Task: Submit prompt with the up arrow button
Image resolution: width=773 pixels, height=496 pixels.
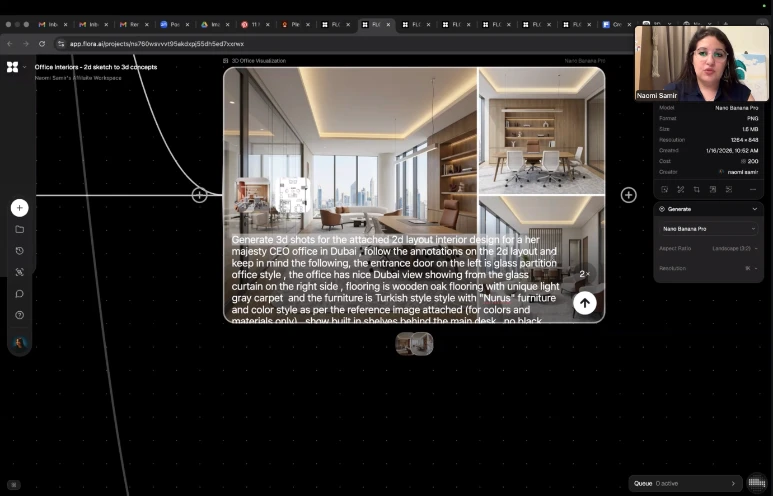Action: [x=584, y=303]
